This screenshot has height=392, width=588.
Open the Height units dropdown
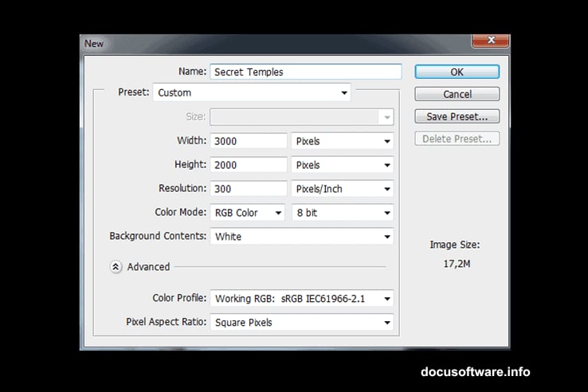[343, 165]
